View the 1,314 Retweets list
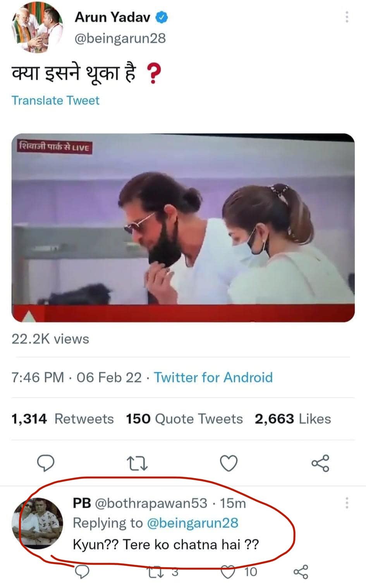This screenshot has height=588, width=366. [63, 419]
